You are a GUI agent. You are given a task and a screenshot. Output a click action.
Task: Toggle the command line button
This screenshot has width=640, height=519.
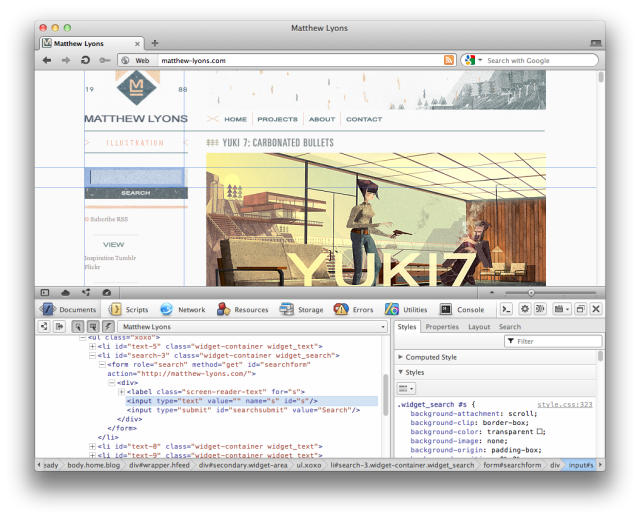point(506,309)
